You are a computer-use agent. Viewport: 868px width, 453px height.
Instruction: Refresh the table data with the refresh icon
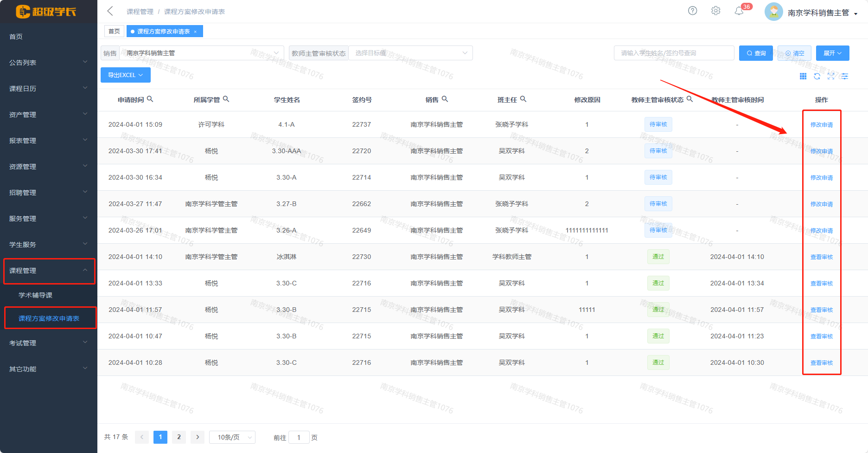tap(817, 76)
